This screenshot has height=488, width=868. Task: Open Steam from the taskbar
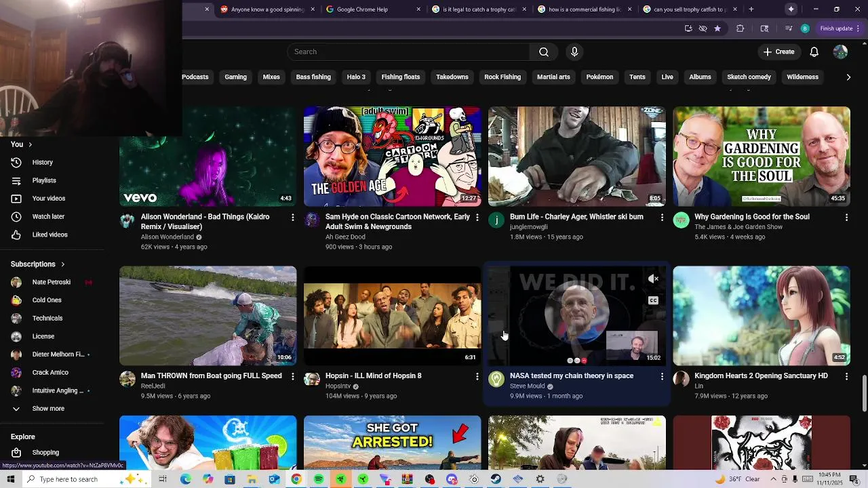tap(496, 479)
